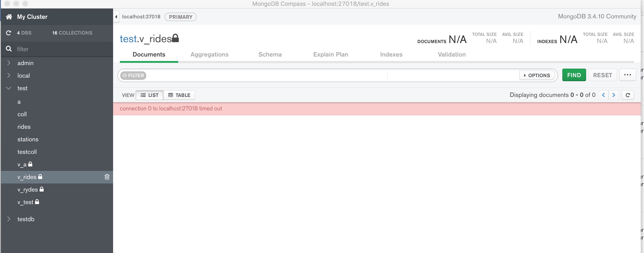Screen dimensions: 644x253
Task: Click the test database link in title
Action: (x=128, y=39)
